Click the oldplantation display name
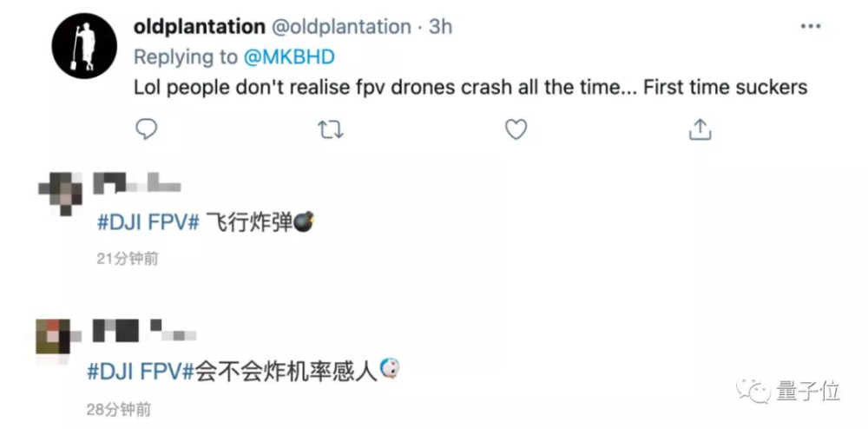Screen dimensions: 868x429 199,27
